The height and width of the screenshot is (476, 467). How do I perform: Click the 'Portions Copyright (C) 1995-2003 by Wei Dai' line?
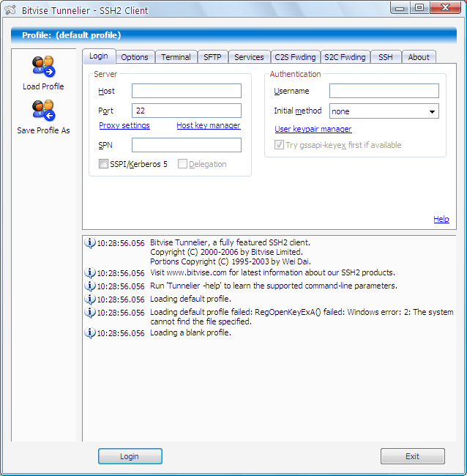[231, 261]
